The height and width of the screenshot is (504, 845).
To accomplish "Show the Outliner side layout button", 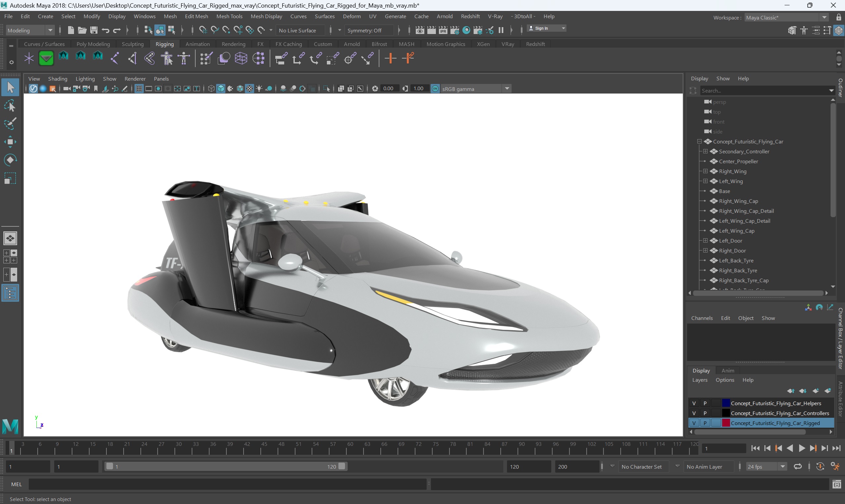I will [10, 293].
